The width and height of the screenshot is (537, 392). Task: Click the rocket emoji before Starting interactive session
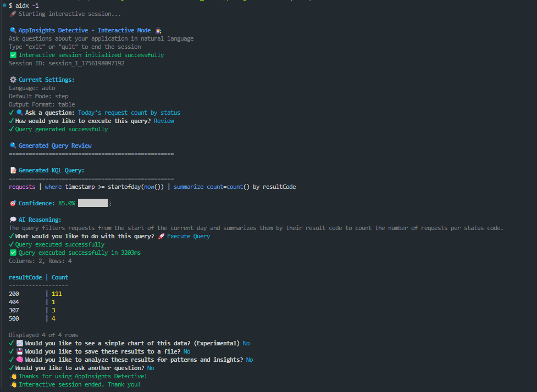point(13,14)
